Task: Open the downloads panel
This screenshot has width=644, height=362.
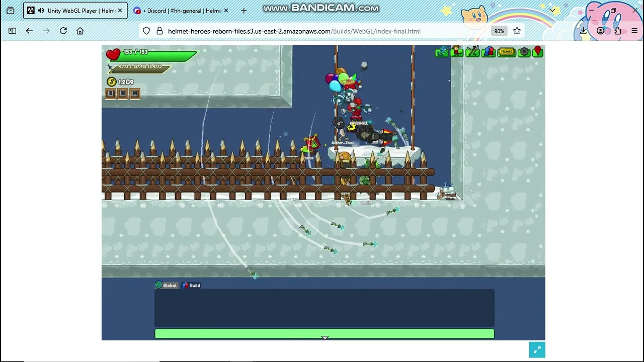Action: (583, 31)
